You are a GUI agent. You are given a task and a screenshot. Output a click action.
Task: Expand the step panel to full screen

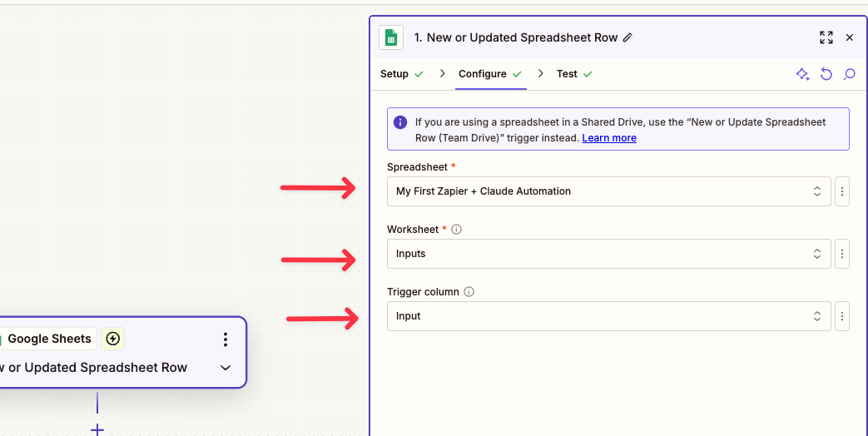coord(826,37)
